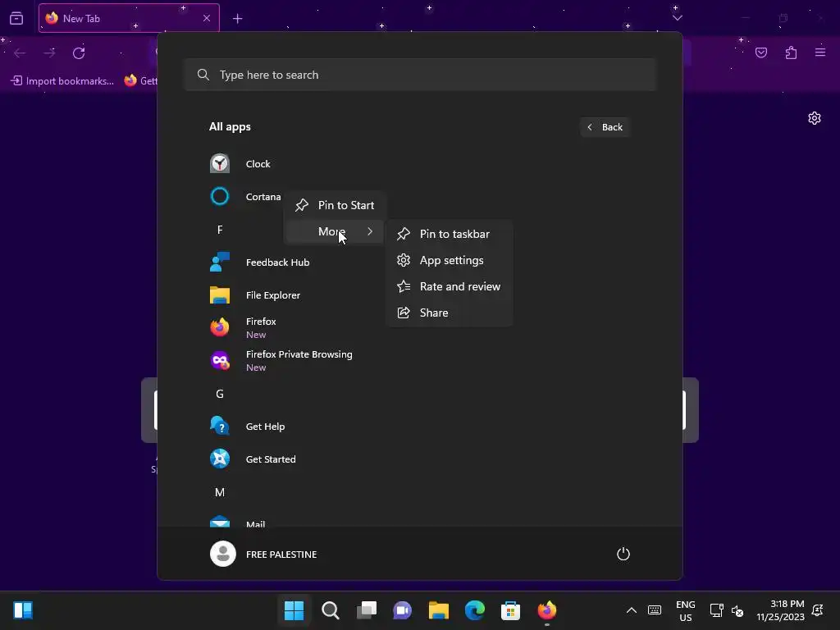The width and height of the screenshot is (840, 630).
Task: Open the touch keyboard tray icon
Action: pyautogui.click(x=654, y=610)
